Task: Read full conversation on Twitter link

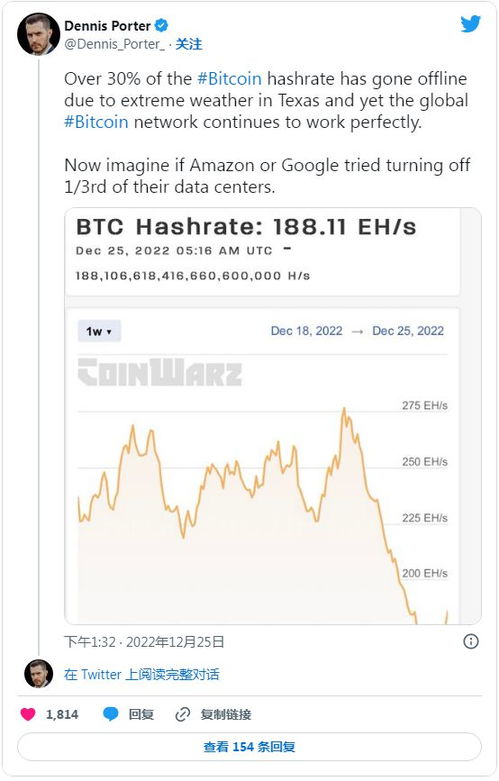Action: pos(141,674)
